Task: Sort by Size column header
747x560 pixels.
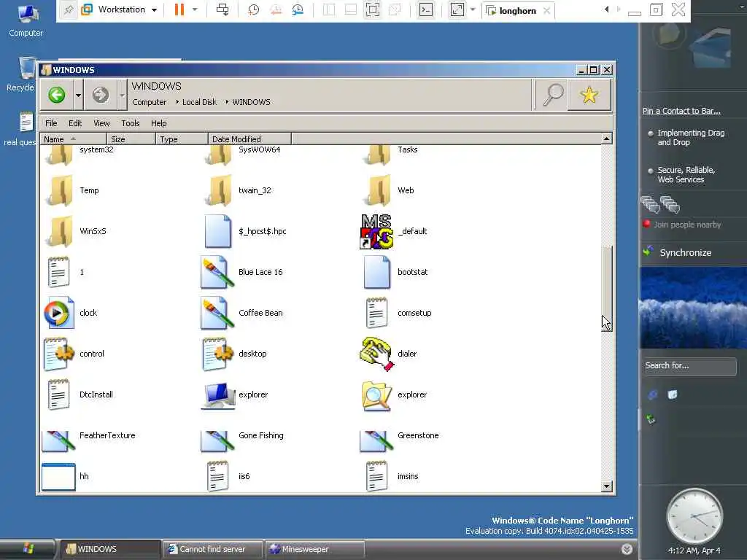Action: coord(131,139)
